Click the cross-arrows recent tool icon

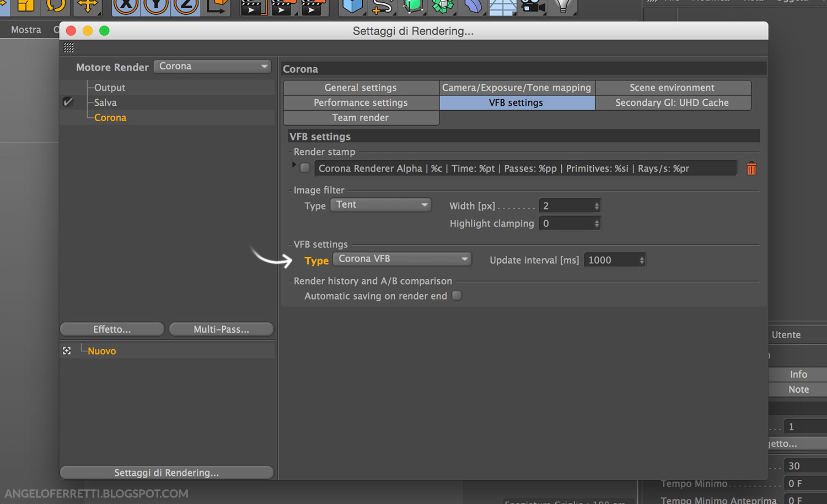87,6
